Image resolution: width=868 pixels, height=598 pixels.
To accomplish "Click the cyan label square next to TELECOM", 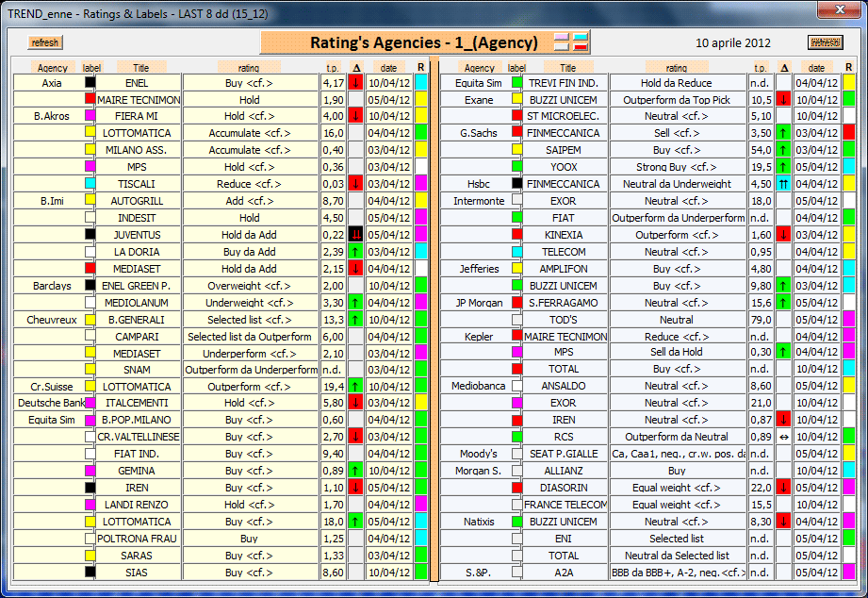I will point(517,252).
